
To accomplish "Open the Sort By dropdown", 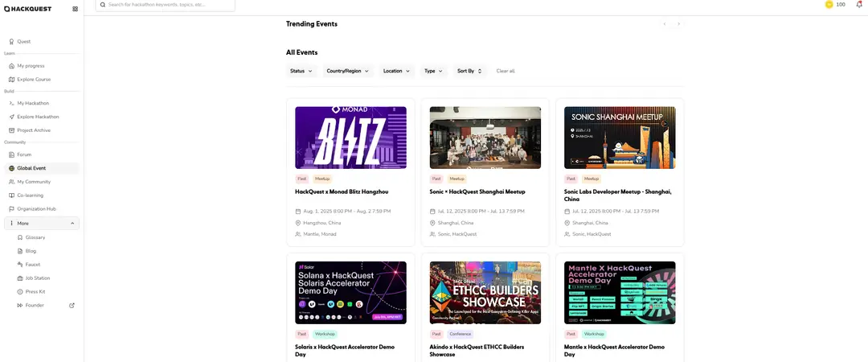I will [469, 71].
